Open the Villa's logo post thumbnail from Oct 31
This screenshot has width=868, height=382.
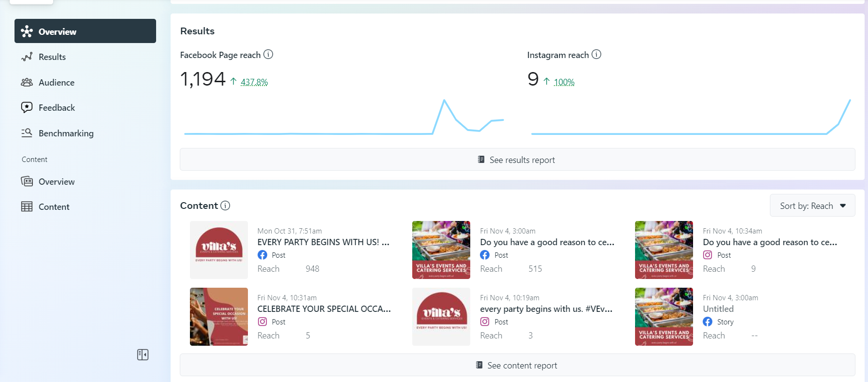219,250
